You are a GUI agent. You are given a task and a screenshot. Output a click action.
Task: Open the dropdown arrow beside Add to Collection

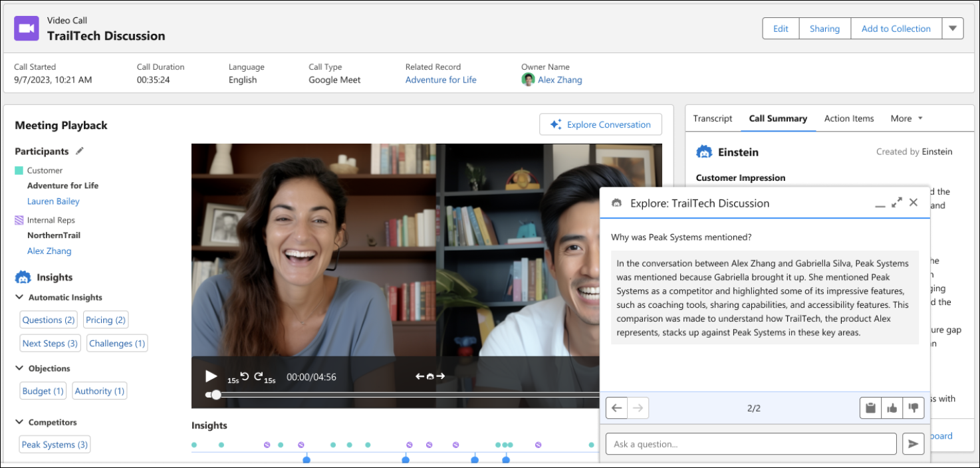(x=952, y=29)
